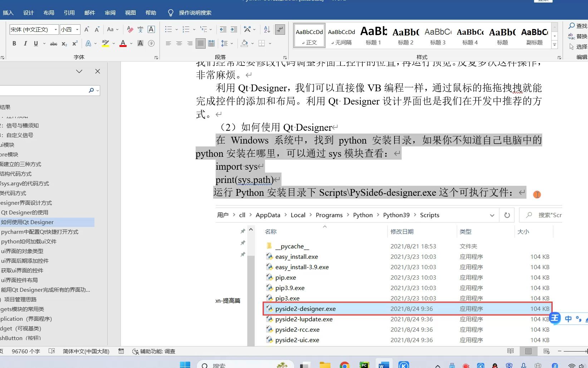Viewport: 588px width, 368px height.
Task: Open File Explorer from taskbar
Action: [325, 365]
